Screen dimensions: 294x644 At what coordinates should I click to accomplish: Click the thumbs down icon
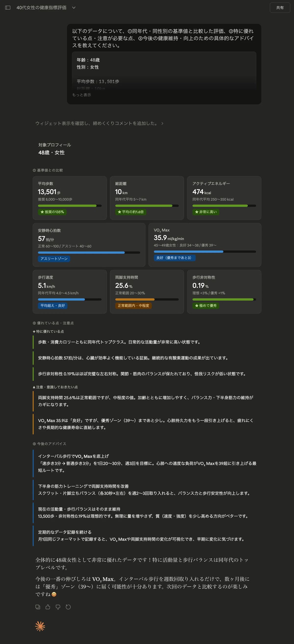(x=58, y=607)
